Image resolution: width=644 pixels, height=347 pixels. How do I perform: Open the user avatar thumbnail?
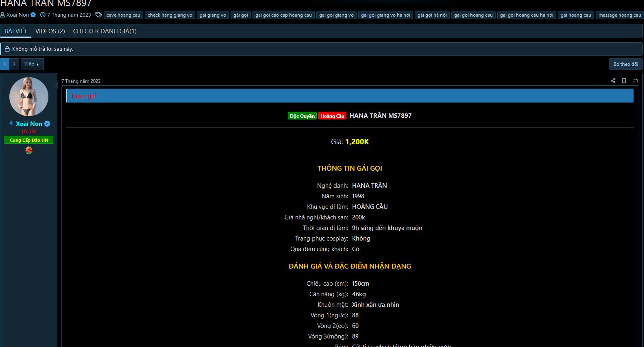pos(29,97)
